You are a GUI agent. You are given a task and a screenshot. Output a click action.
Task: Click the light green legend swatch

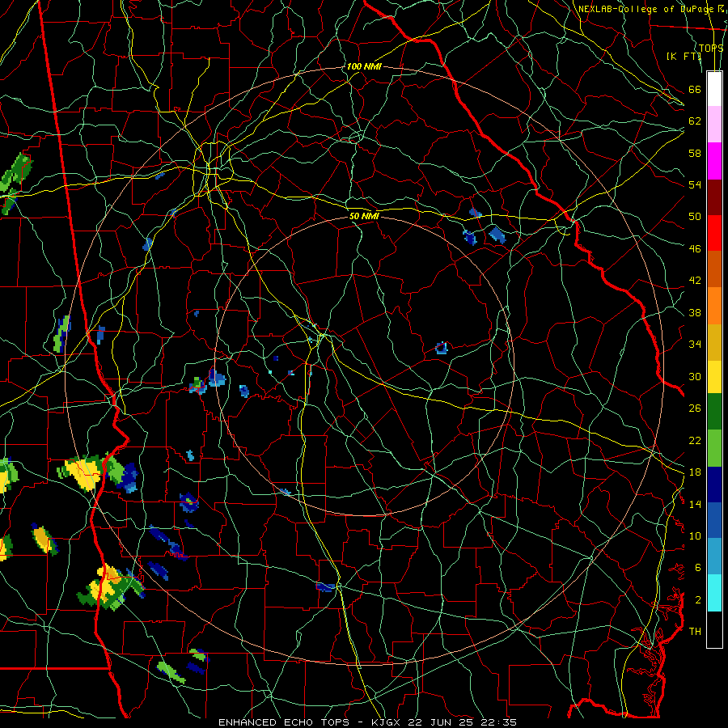pyautogui.click(x=714, y=448)
